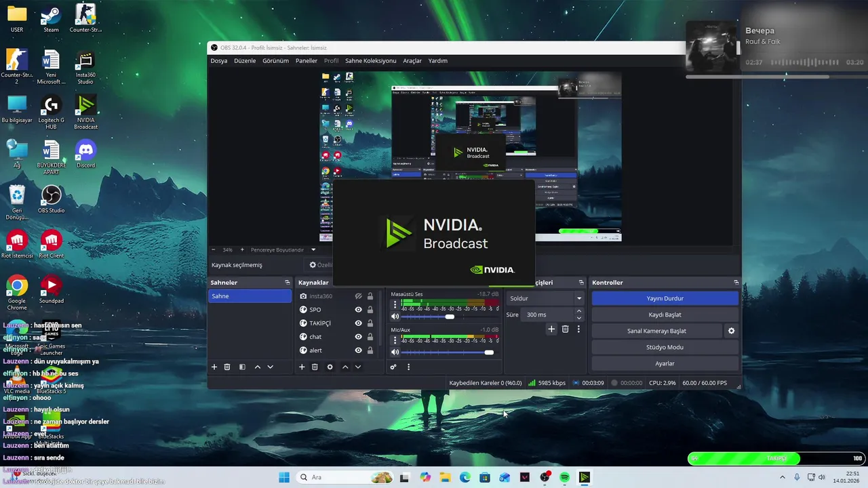Zoom in preview with plus icon
Viewport: 868px width, 488px height.
(242, 249)
